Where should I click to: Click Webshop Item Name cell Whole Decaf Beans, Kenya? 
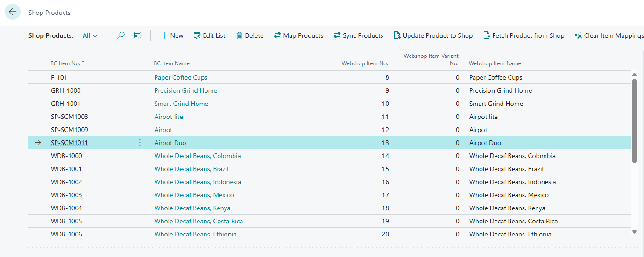[507, 208]
